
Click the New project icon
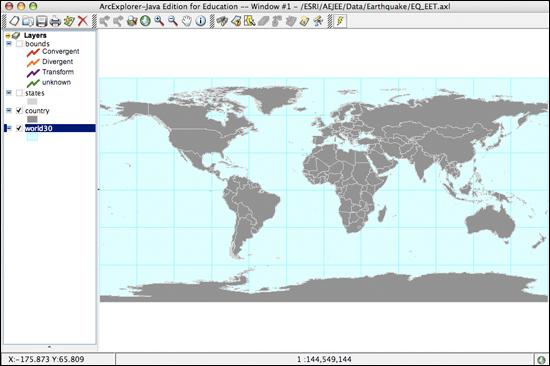coord(14,21)
